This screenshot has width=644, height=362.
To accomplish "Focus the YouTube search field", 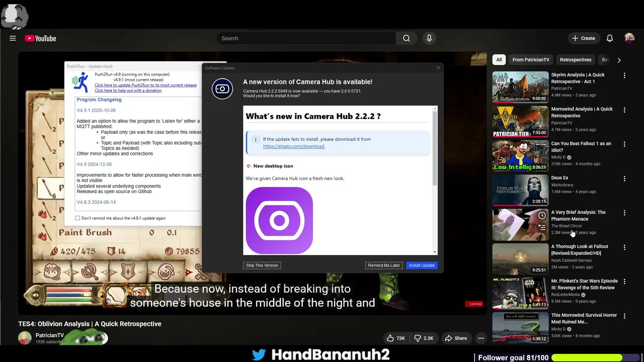I will (x=306, y=38).
